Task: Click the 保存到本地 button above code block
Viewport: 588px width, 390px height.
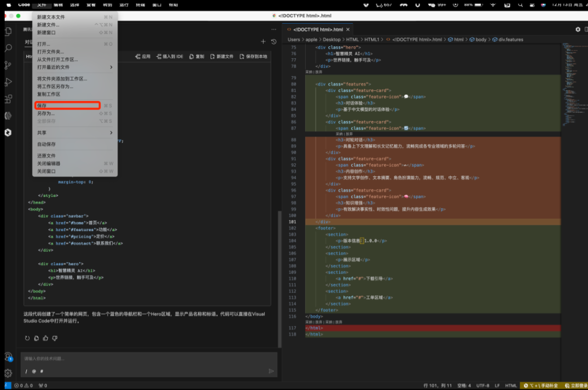Action: (x=253, y=56)
